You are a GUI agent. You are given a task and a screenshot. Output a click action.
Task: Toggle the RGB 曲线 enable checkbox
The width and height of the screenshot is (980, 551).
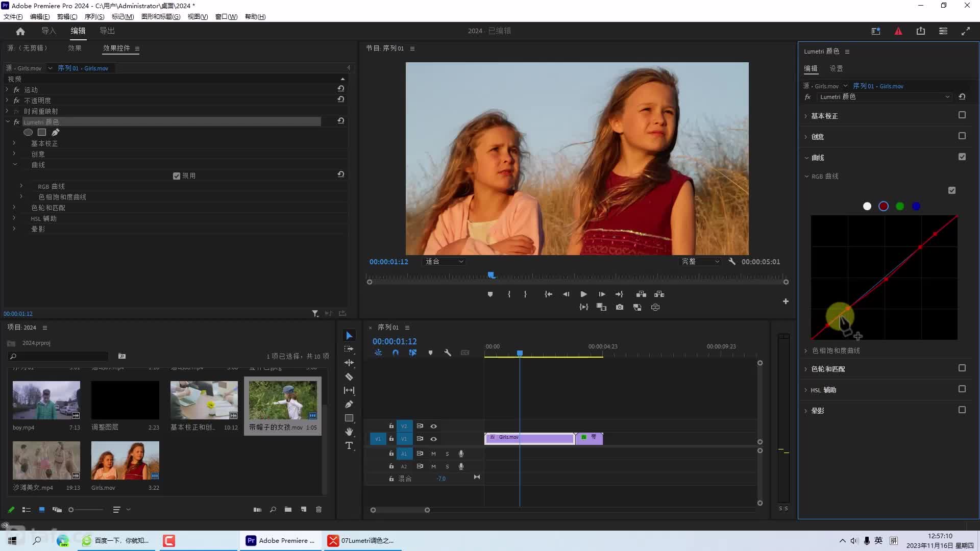point(952,190)
